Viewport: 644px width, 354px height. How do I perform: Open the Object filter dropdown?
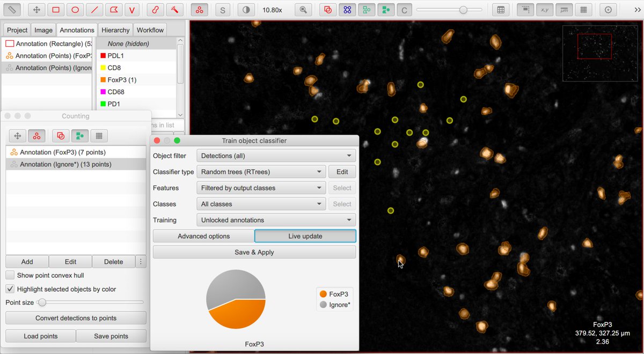[x=275, y=155]
